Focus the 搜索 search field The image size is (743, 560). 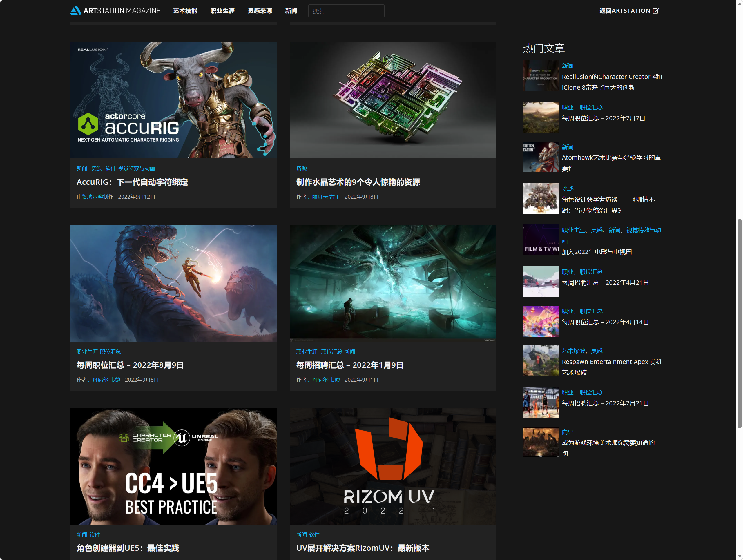click(x=346, y=11)
